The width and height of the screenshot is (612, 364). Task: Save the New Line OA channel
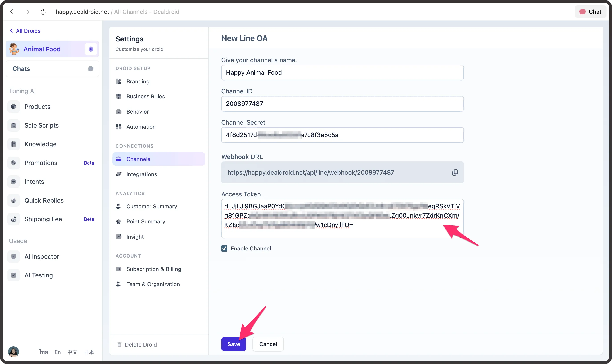click(x=233, y=344)
